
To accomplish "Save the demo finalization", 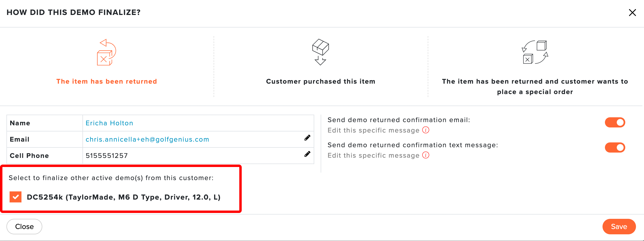I will [619, 227].
